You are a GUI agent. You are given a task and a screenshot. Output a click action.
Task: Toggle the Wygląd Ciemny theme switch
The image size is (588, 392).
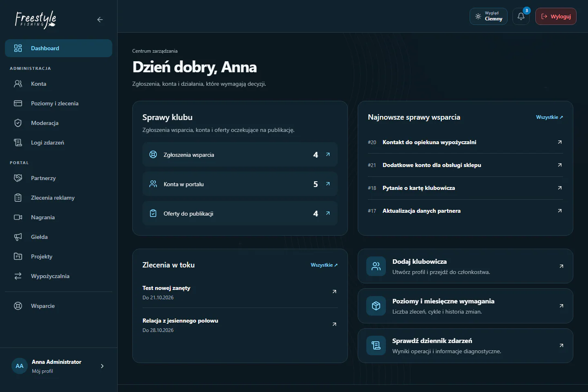tap(488, 16)
